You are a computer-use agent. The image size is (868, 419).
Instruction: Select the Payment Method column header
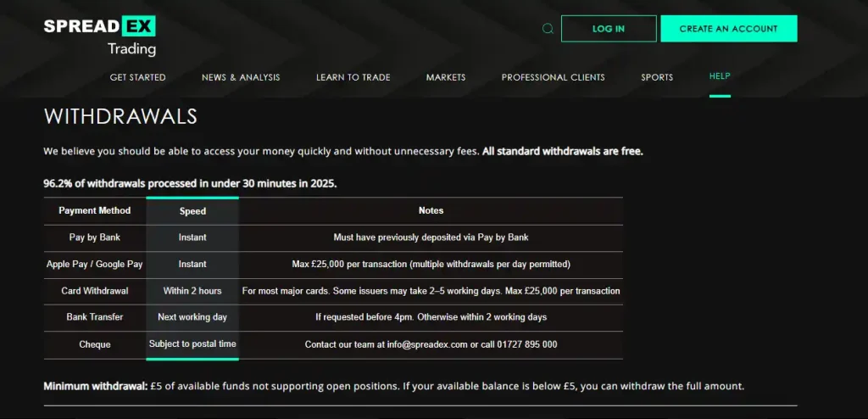[95, 210]
